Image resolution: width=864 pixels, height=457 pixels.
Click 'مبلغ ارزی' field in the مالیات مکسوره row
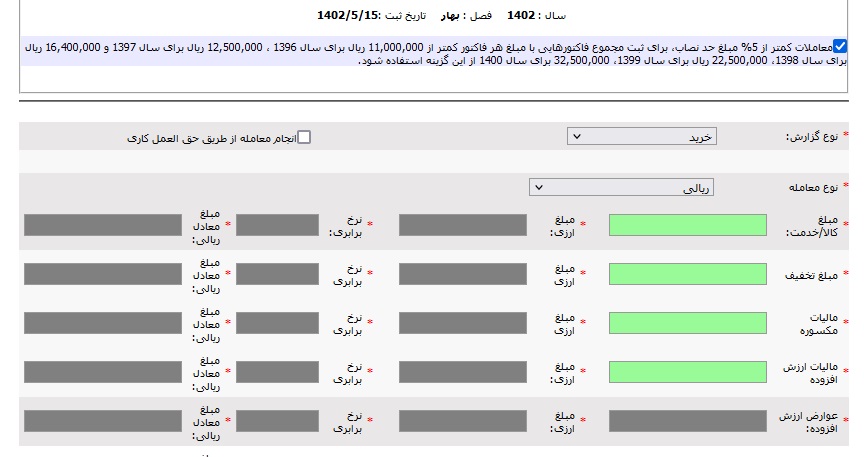(x=462, y=323)
